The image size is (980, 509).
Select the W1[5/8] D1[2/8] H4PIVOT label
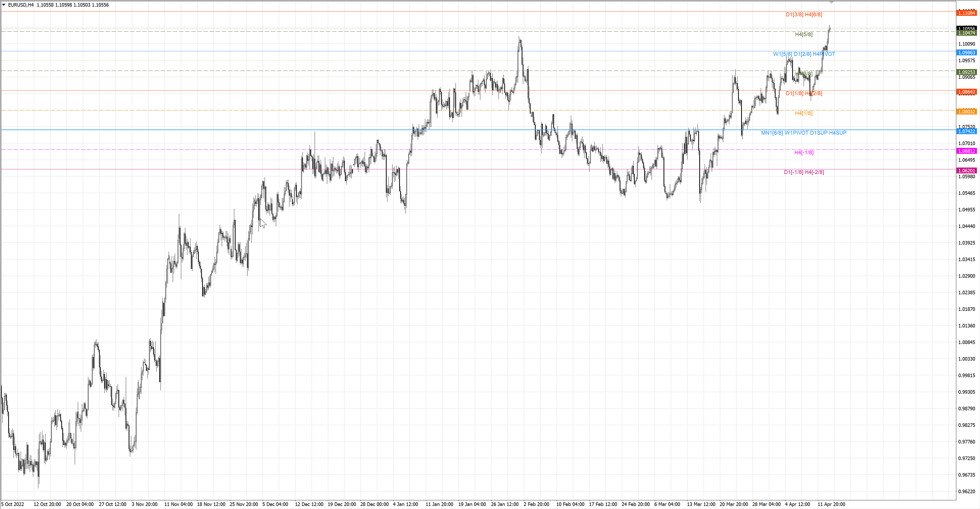pos(804,54)
